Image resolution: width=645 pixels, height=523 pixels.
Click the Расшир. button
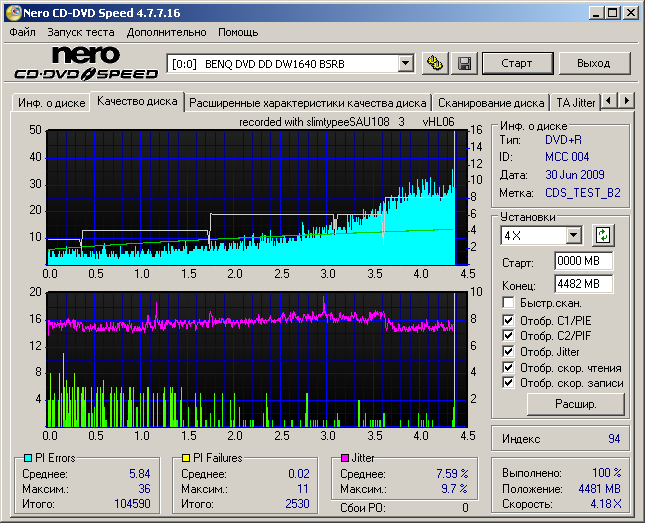(x=575, y=404)
